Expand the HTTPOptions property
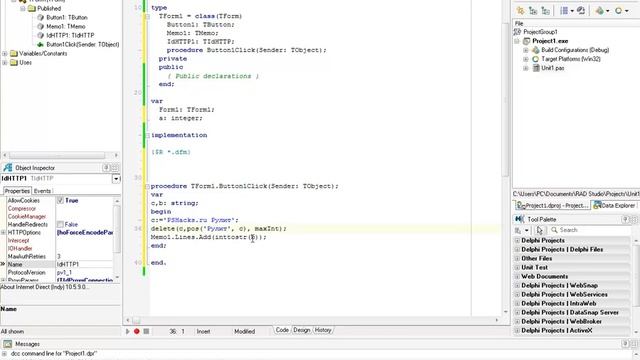 coord(3,233)
